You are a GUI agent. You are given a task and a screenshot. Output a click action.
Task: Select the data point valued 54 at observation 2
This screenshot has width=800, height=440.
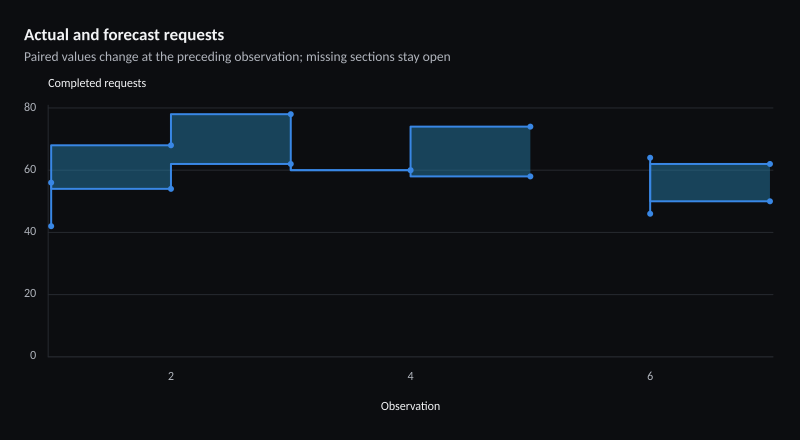click(171, 189)
